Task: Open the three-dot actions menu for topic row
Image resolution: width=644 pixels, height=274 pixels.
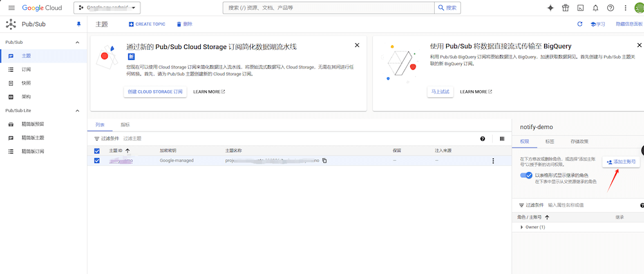Action: (x=493, y=161)
